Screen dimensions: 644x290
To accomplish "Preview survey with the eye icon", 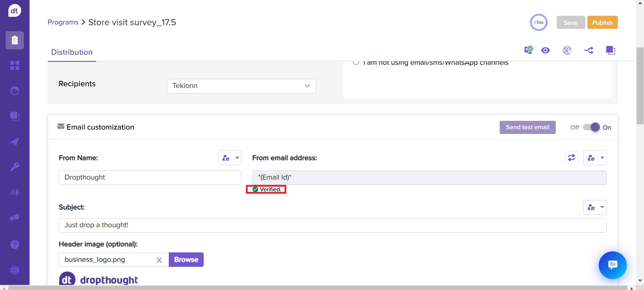I will point(545,50).
